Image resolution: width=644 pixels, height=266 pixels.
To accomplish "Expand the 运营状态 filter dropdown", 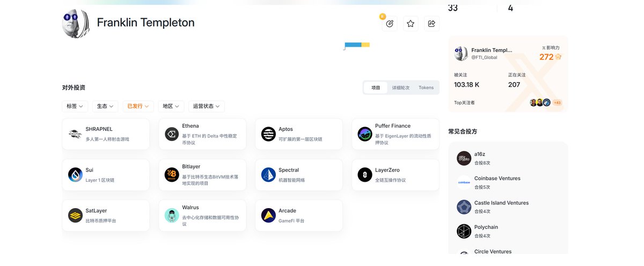I will tap(206, 106).
